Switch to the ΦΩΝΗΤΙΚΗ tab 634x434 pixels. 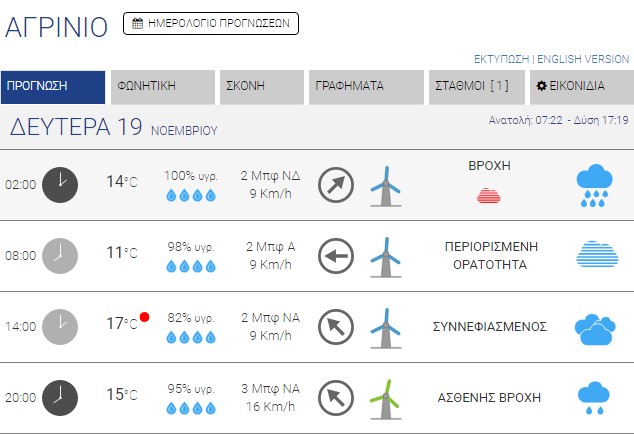point(163,86)
